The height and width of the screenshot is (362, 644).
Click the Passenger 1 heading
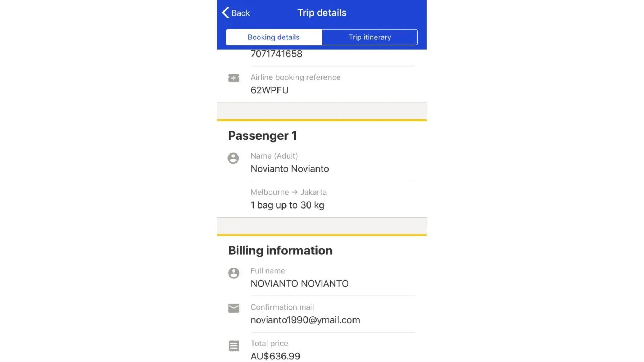(x=262, y=136)
